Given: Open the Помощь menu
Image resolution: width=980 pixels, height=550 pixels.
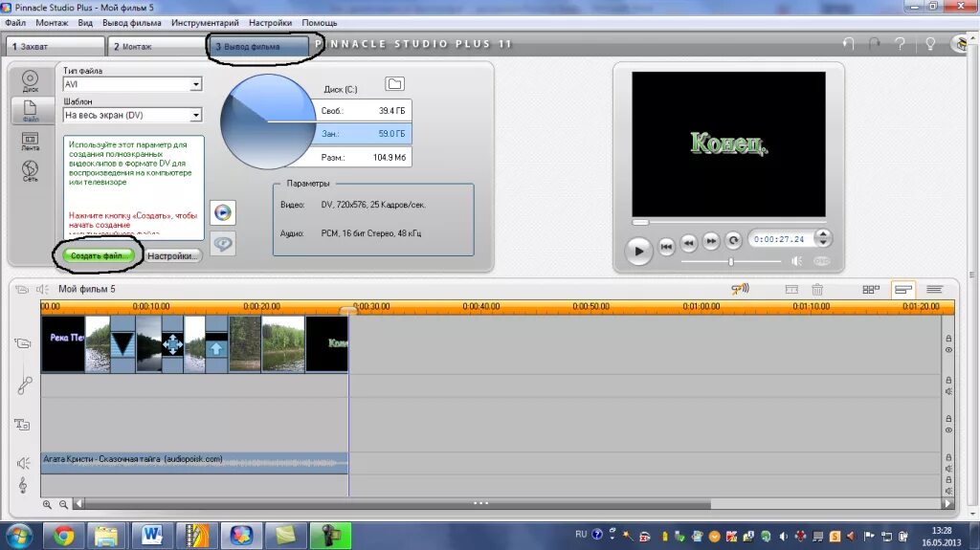Looking at the screenshot, I should point(320,23).
